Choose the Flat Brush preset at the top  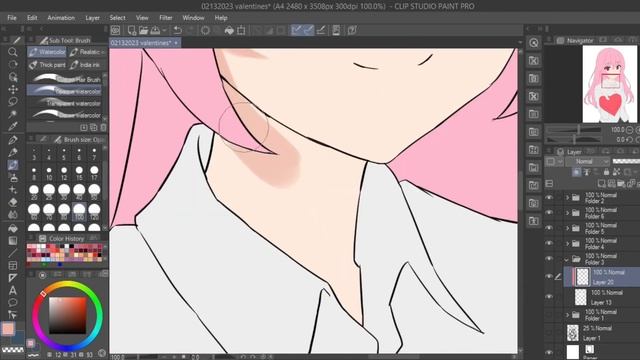pyautogui.click(x=64, y=78)
